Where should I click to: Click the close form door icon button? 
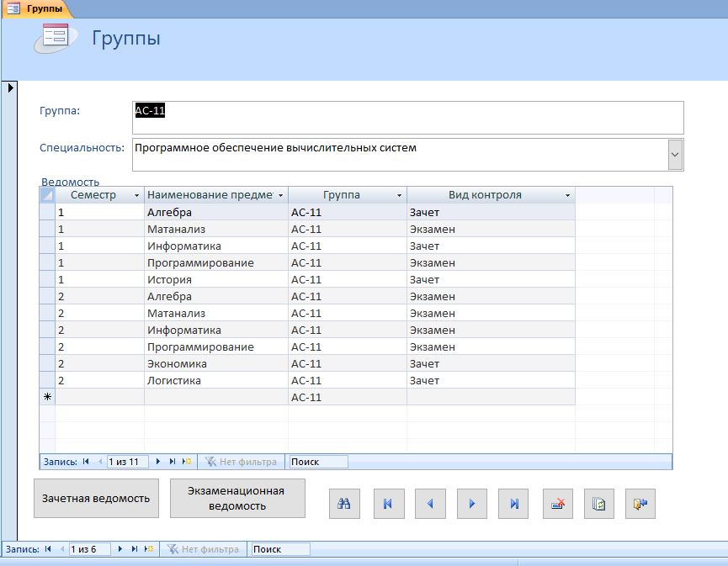click(x=640, y=504)
